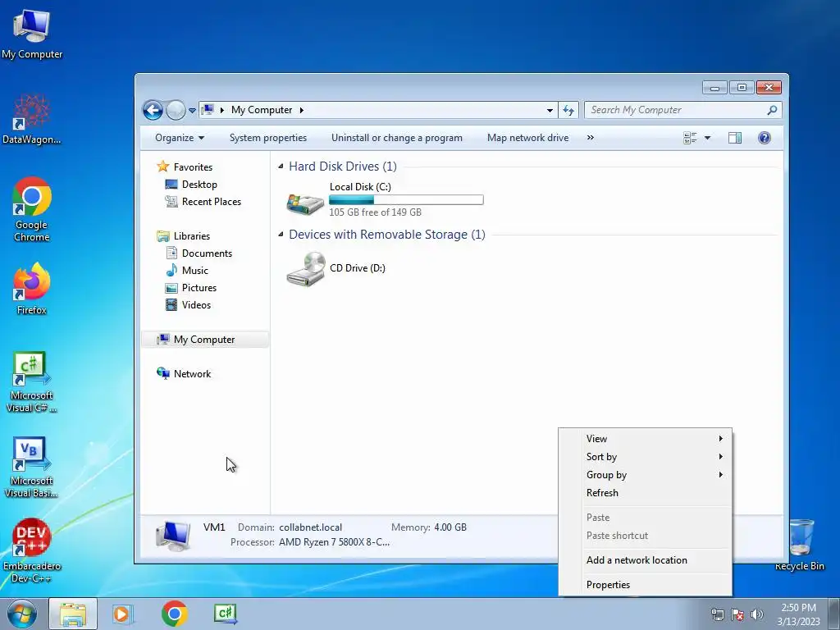Open the Windows Start orb
This screenshot has width=840, height=630.
tap(22, 614)
